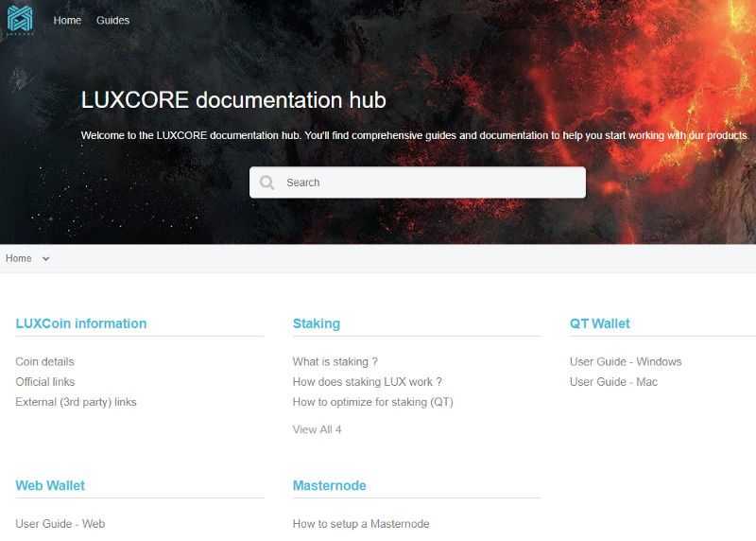
Task: Open the Staking category heading
Action: [317, 323]
